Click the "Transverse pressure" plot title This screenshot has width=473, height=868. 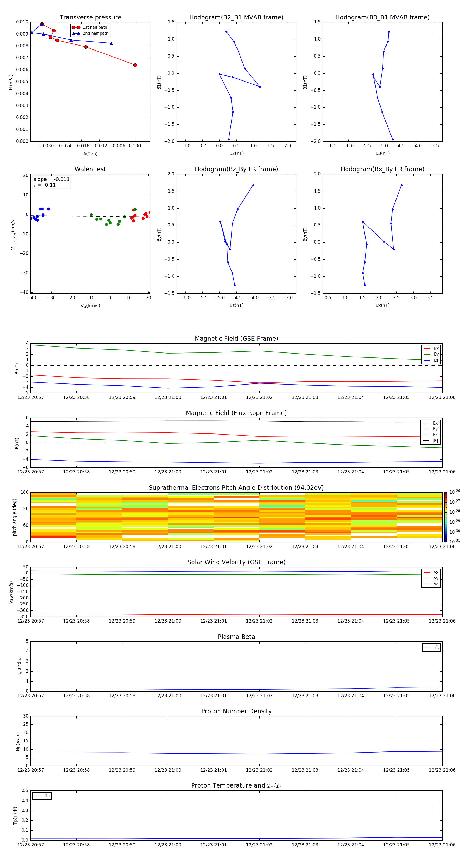(90, 18)
